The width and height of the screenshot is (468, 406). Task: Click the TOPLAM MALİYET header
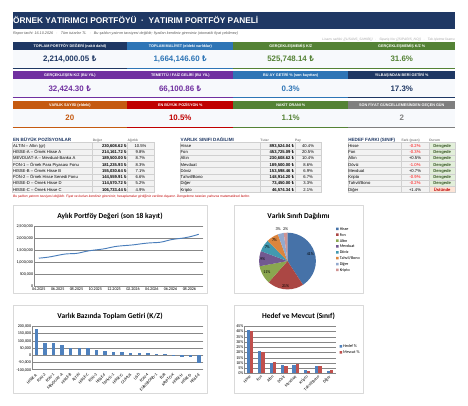[x=180, y=46]
